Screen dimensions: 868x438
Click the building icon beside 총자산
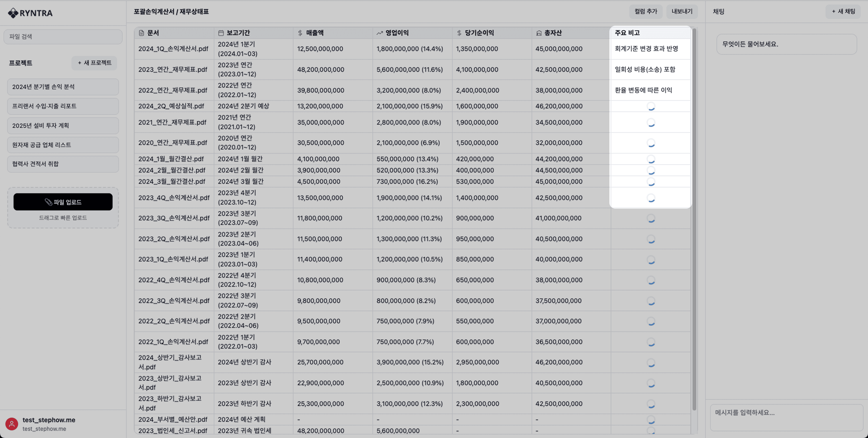coord(539,33)
